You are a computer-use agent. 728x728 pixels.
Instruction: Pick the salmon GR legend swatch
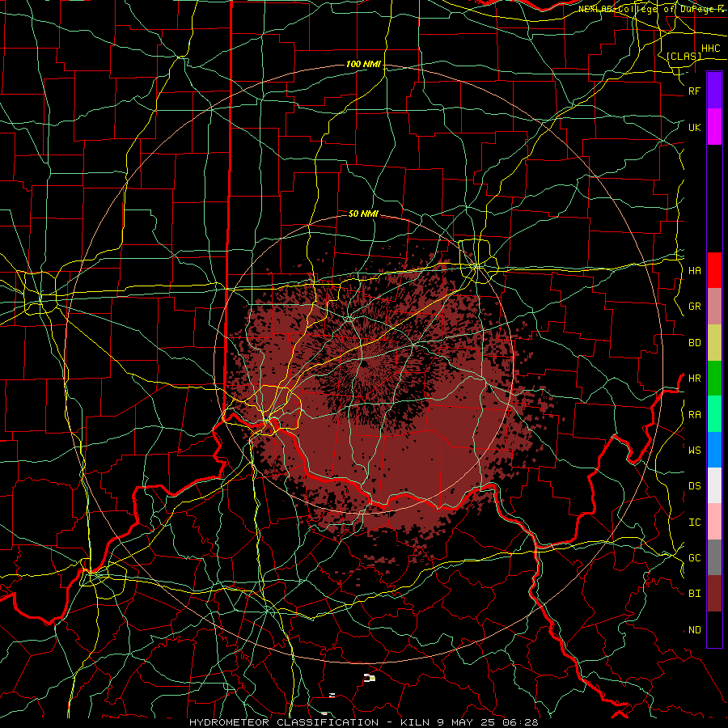tap(714, 307)
